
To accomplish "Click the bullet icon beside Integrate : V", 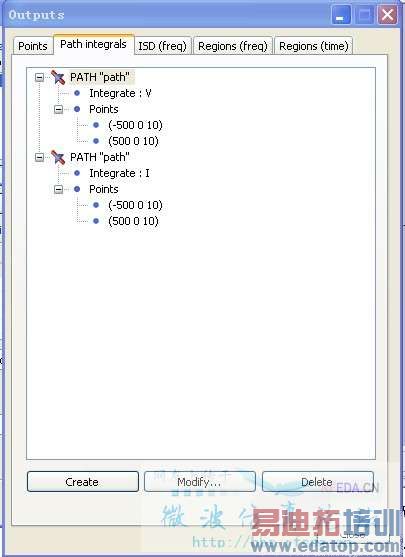I will tap(77, 93).
